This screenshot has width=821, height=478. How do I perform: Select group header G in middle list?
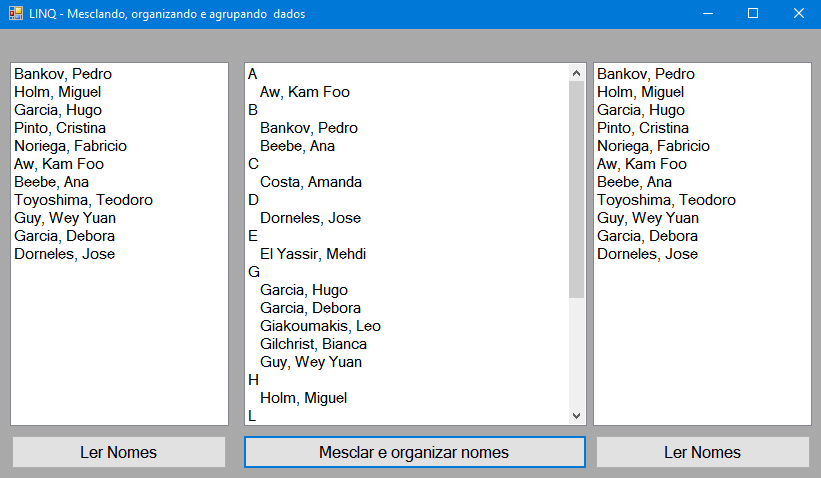(253, 272)
